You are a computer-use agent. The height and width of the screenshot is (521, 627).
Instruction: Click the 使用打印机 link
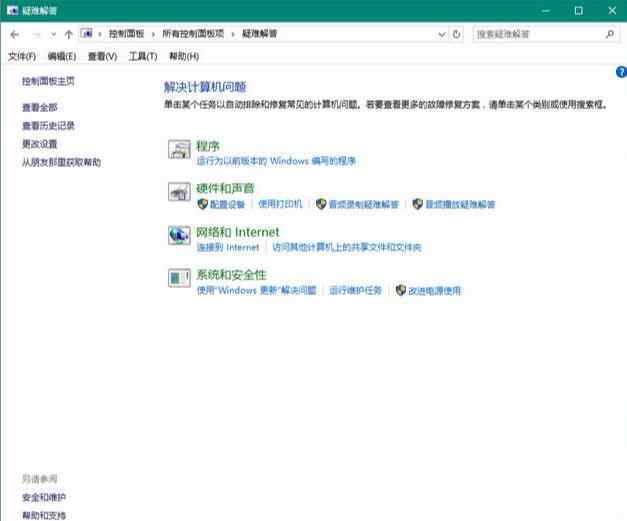pos(281,204)
